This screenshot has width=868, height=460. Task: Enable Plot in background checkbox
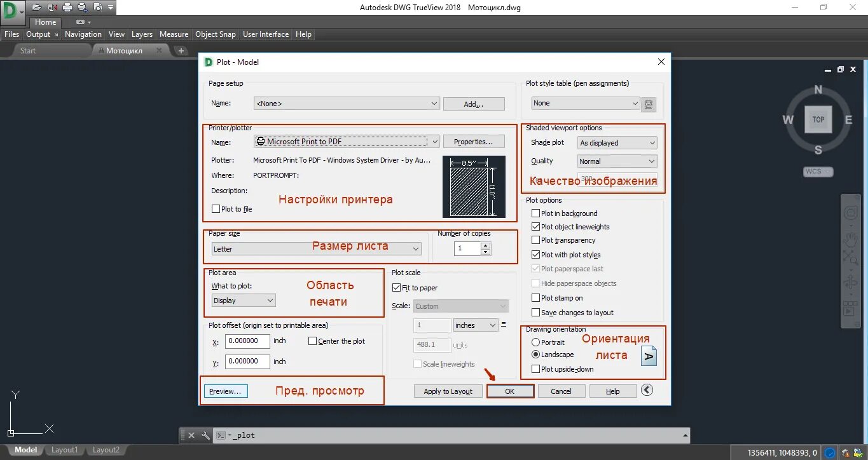(x=535, y=213)
